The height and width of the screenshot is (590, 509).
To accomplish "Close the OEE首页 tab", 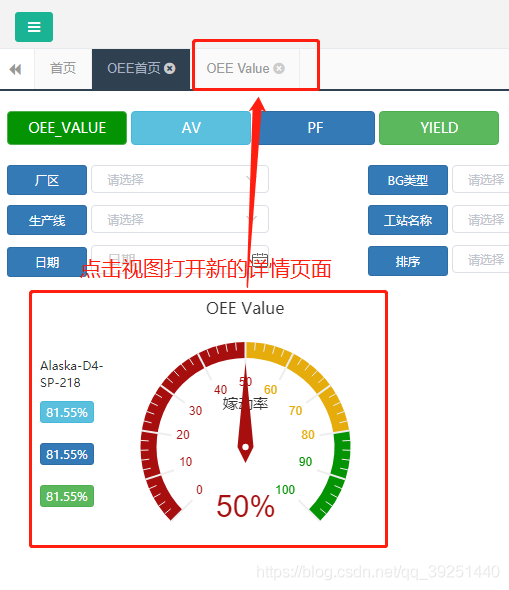I will point(170,68).
